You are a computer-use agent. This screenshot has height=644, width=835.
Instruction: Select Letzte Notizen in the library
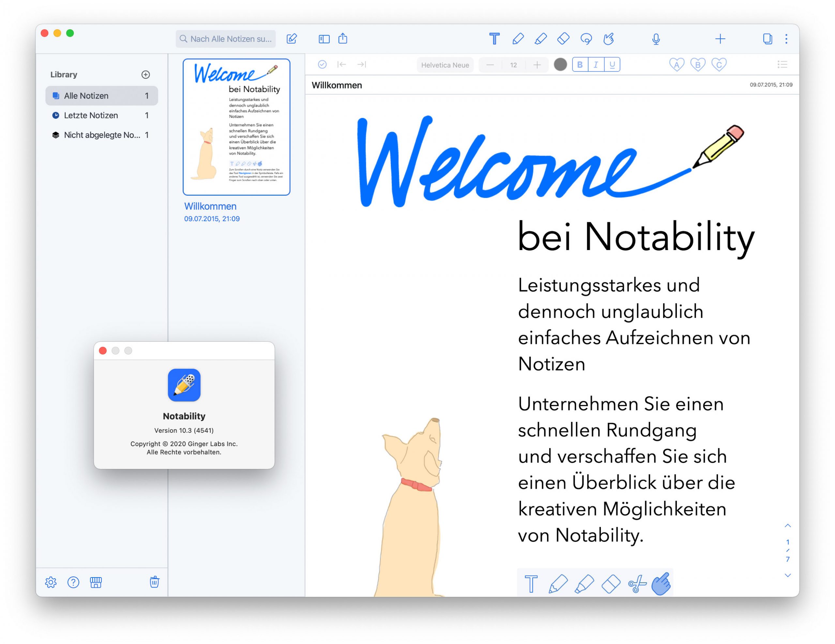pyautogui.click(x=102, y=115)
